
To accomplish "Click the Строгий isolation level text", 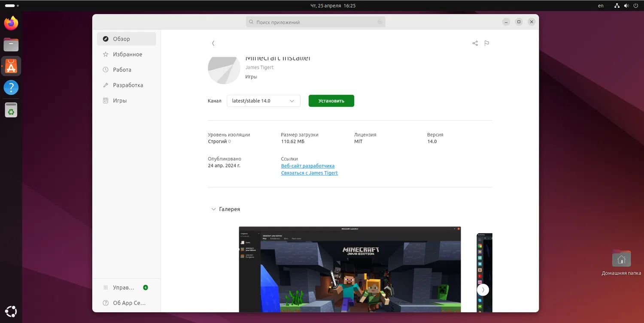I will click(217, 142).
